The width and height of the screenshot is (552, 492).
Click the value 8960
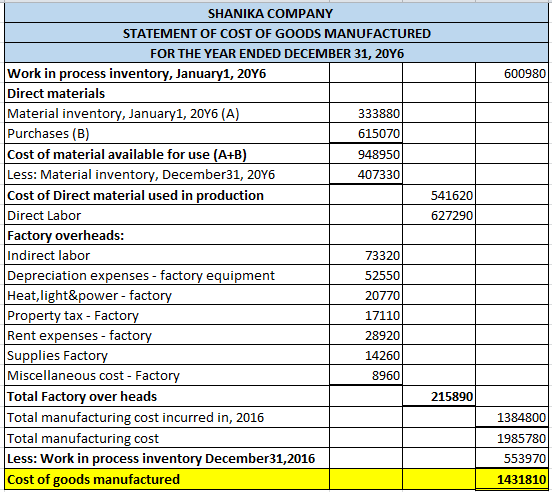[386, 376]
